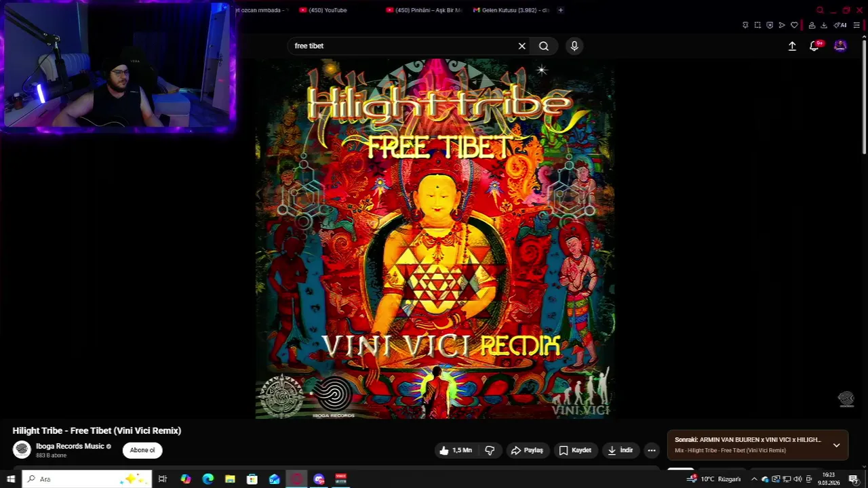Share the video using Paylaş

[x=527, y=450]
